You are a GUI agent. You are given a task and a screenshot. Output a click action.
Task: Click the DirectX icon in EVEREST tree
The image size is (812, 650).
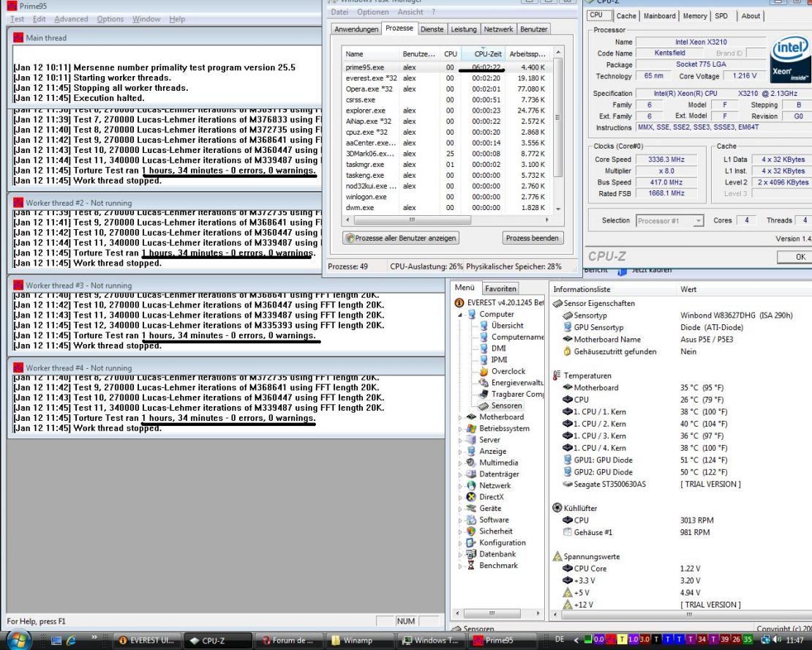pyautogui.click(x=471, y=497)
